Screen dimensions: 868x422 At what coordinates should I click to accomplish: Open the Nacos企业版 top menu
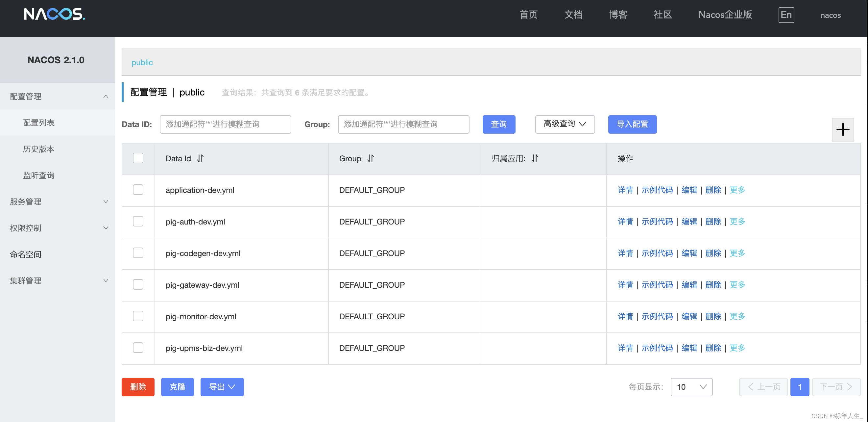725,15
